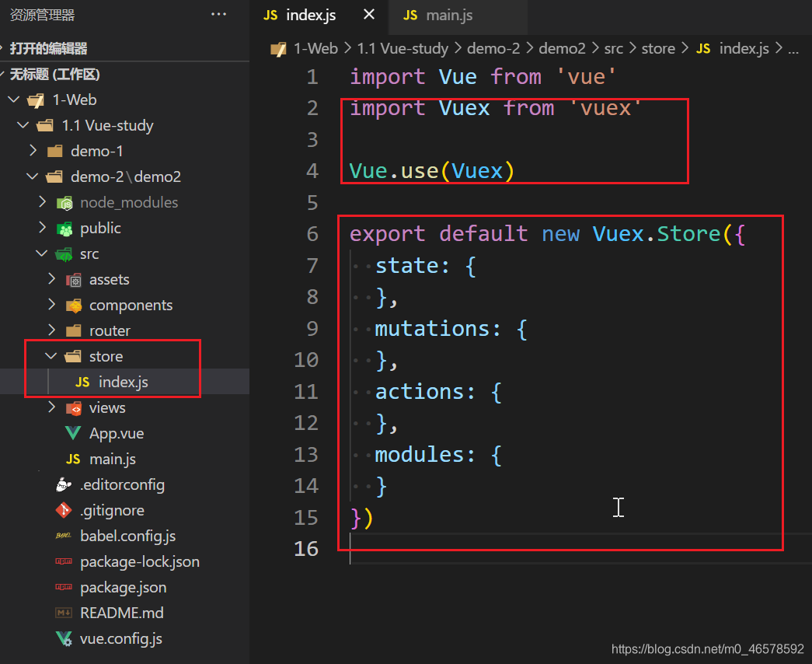
Task: Click the 1.1 Vue-study folder icon
Action: pyautogui.click(x=45, y=125)
